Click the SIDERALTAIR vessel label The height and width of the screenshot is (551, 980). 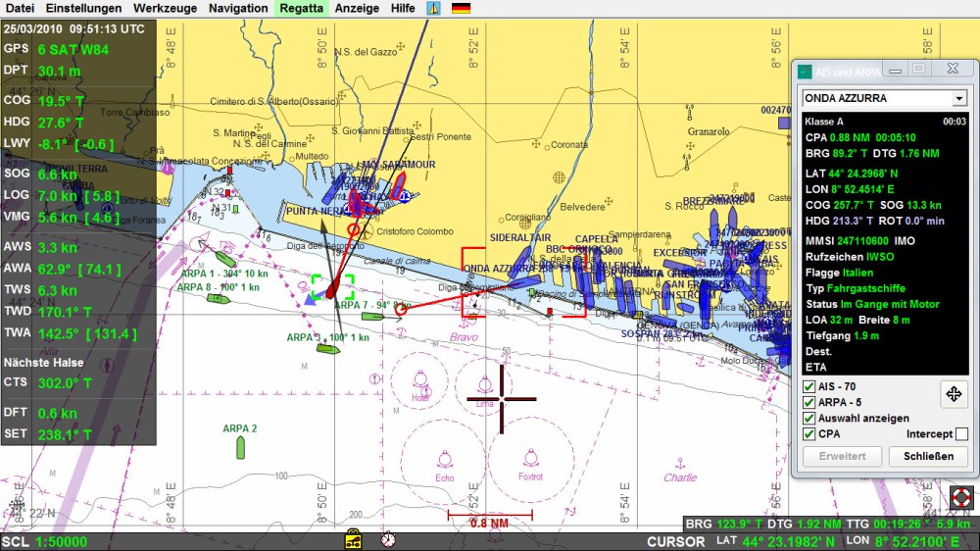tap(520, 237)
